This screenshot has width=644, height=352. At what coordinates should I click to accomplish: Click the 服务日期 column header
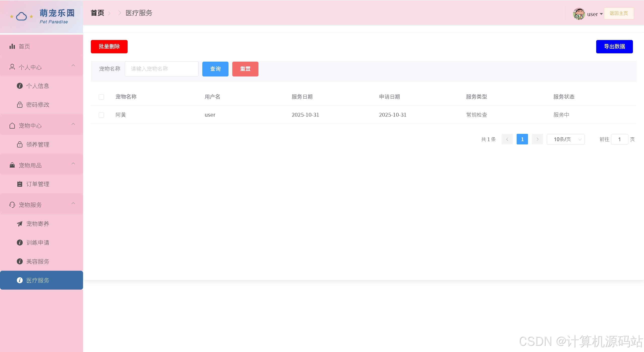point(302,97)
